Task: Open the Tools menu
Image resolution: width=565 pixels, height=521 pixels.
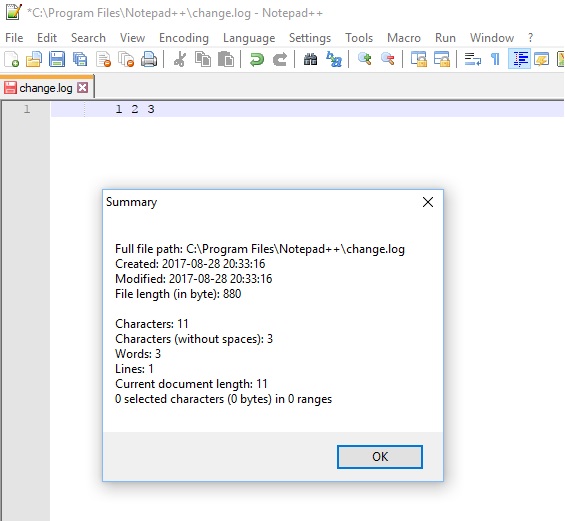Action: (359, 38)
